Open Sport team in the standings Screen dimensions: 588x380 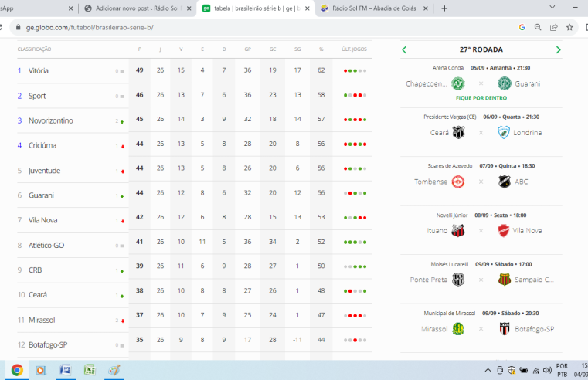(37, 96)
